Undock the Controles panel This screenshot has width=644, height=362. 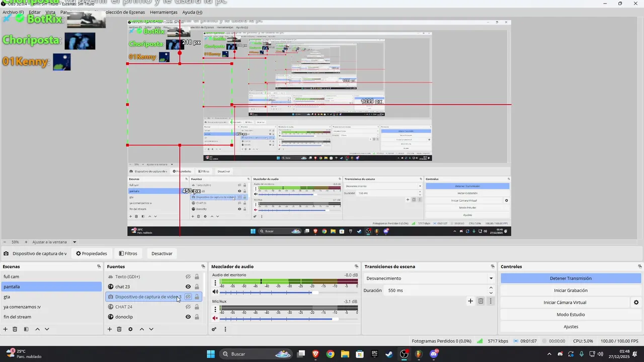tap(640, 266)
